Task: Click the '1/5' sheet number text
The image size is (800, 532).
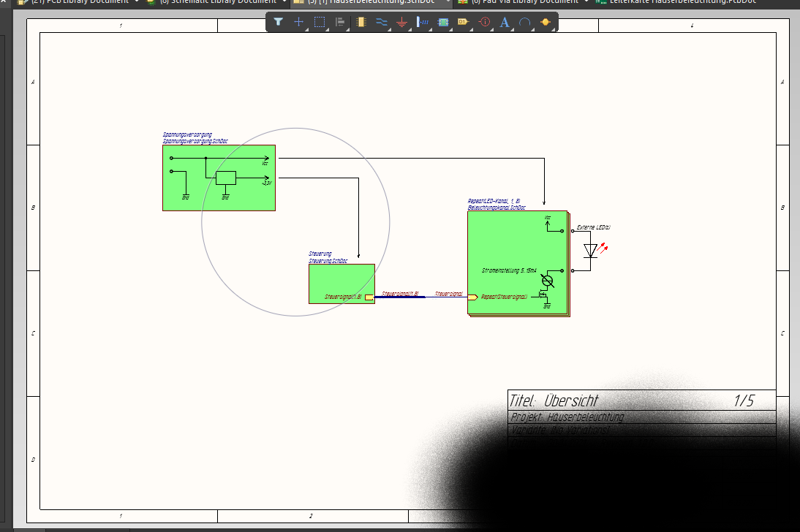Action: coord(744,401)
